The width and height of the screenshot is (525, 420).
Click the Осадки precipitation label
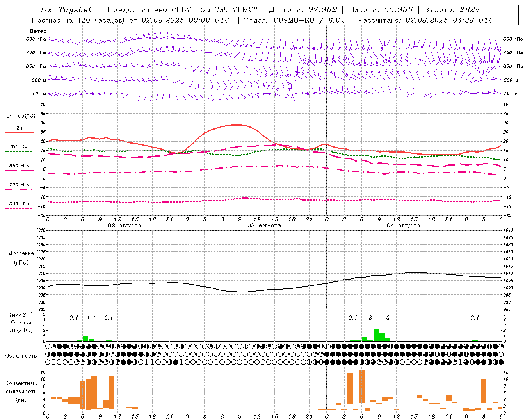click(x=21, y=322)
